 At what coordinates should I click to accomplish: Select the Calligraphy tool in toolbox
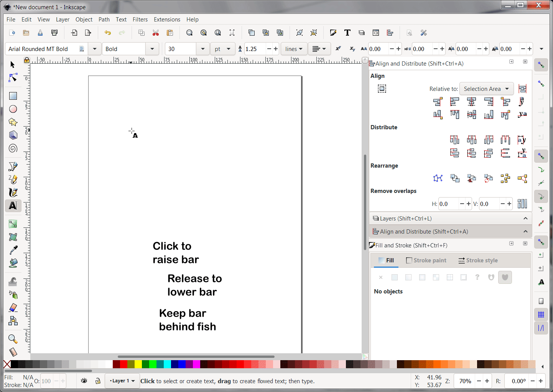(13, 192)
